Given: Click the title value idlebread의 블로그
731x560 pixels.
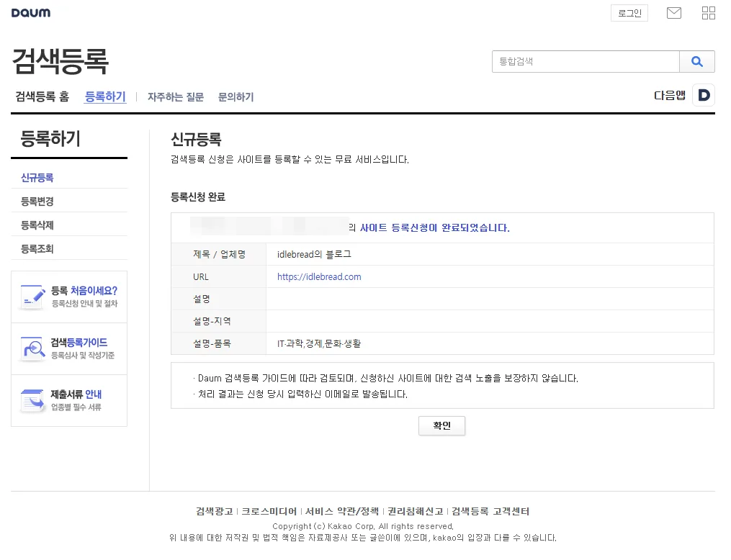Looking at the screenshot, I should point(314,254).
